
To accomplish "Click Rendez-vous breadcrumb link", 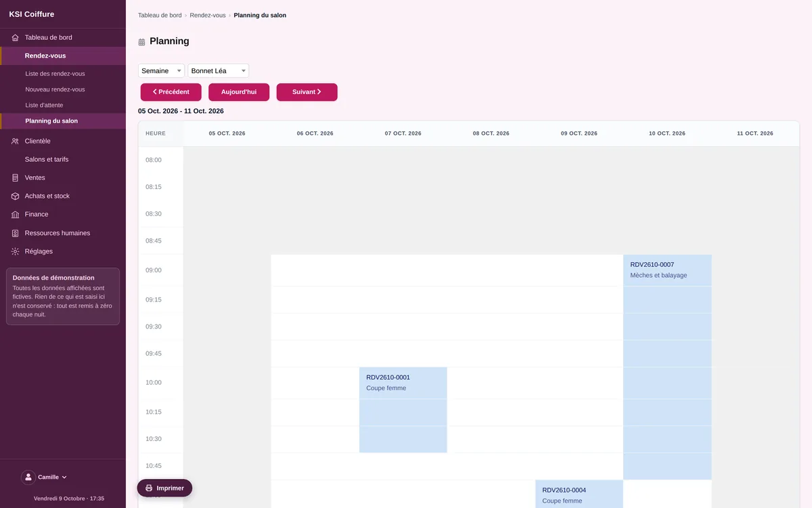I will [x=208, y=15].
